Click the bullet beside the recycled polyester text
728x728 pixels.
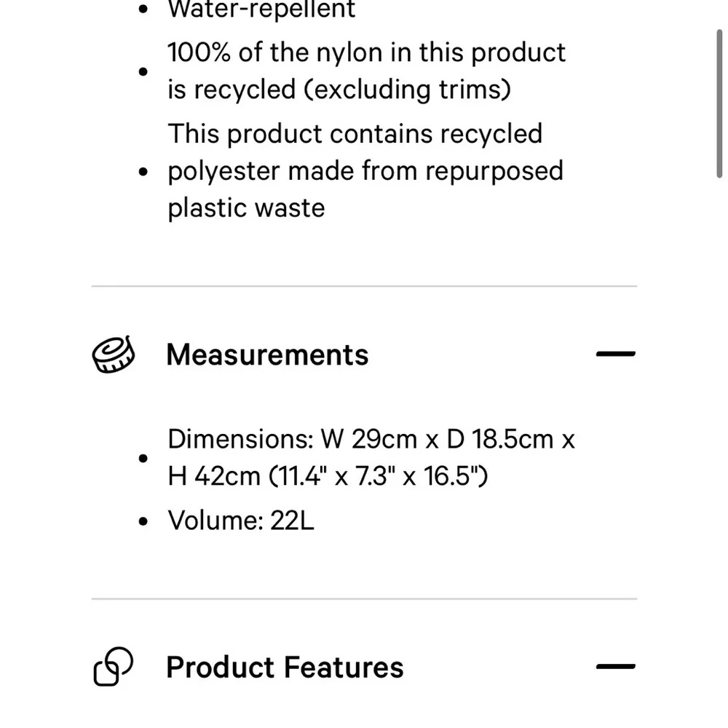point(143,172)
